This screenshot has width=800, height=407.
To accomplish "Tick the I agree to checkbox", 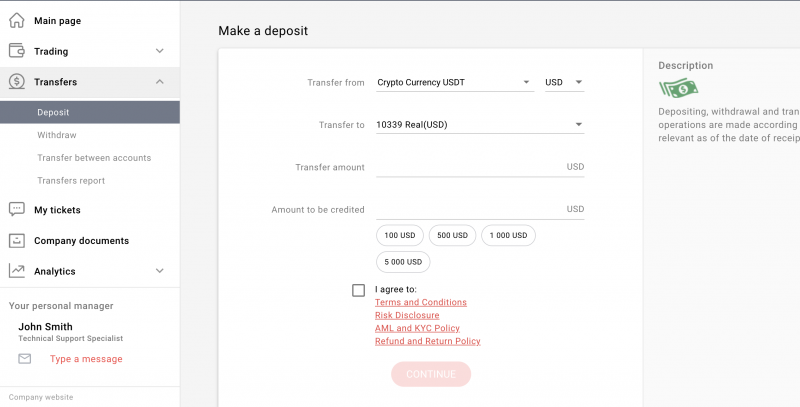I will coord(358,290).
